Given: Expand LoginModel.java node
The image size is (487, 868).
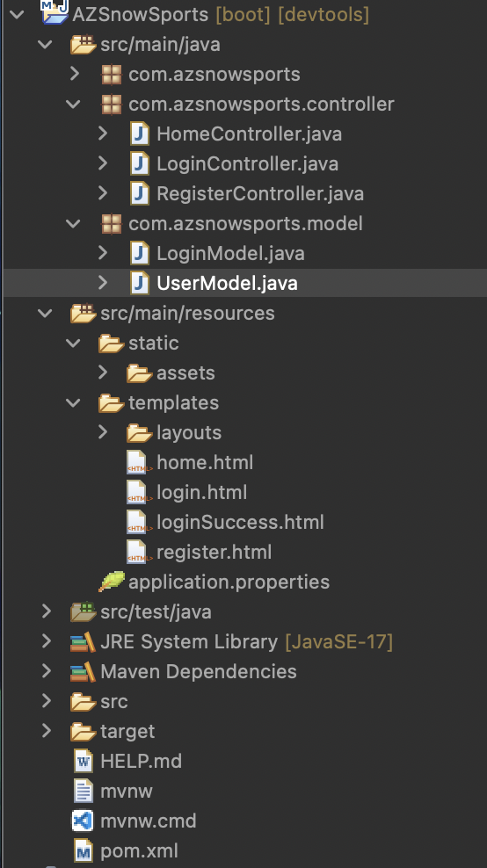Looking at the screenshot, I should [103, 253].
